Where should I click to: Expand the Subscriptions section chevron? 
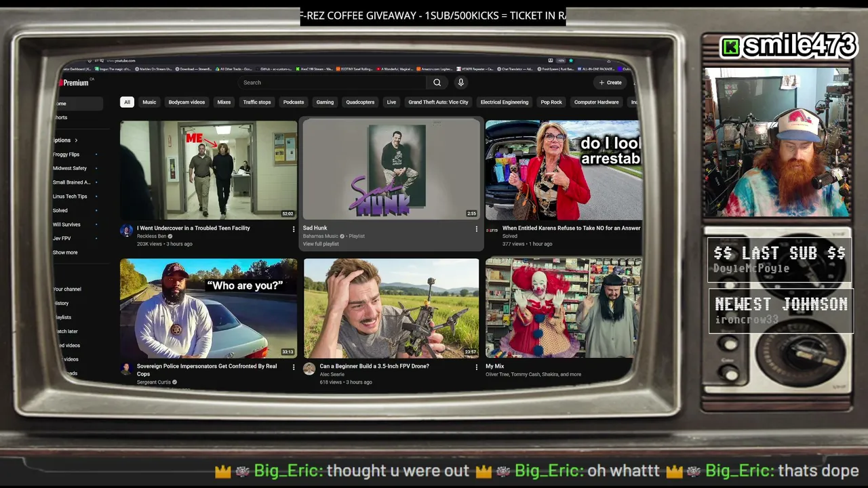coord(76,140)
